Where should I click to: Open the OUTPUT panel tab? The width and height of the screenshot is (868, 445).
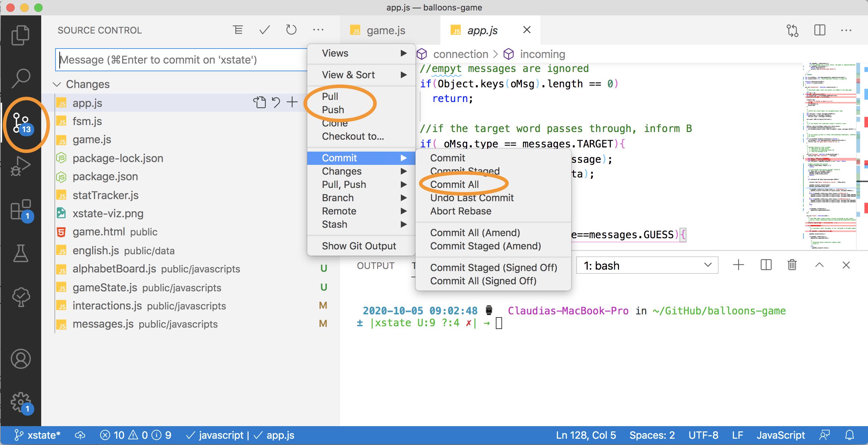click(x=375, y=266)
